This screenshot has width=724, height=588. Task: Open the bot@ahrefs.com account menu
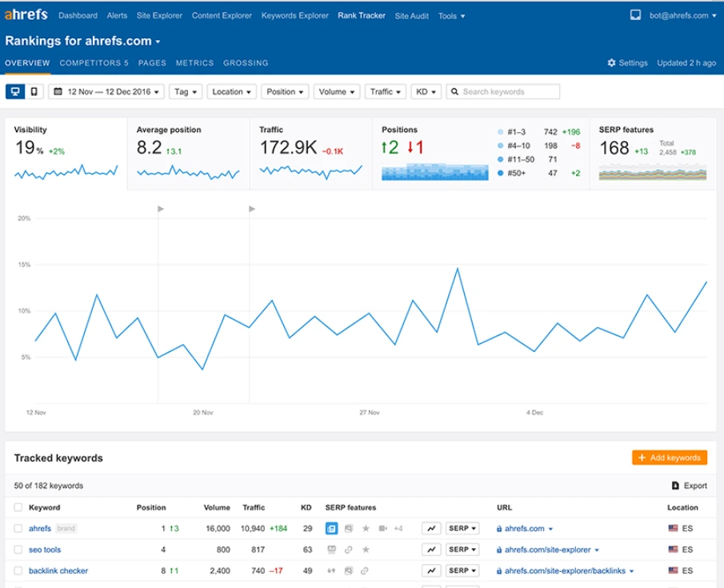683,15
